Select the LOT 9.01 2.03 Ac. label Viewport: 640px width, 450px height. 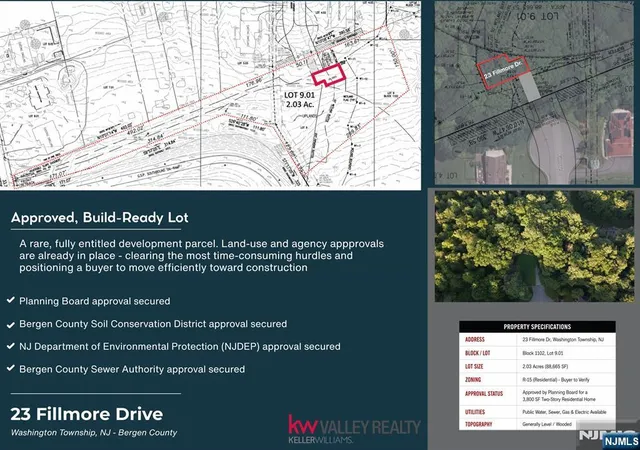300,100
